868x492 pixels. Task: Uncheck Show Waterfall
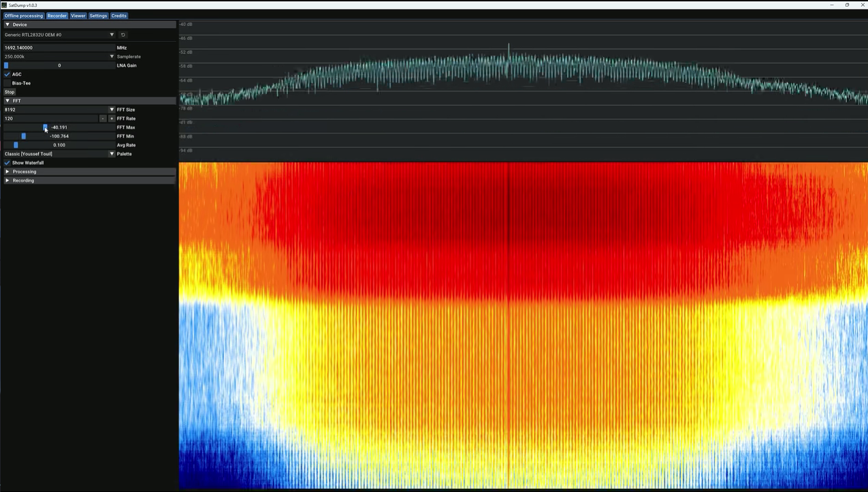pyautogui.click(x=7, y=163)
